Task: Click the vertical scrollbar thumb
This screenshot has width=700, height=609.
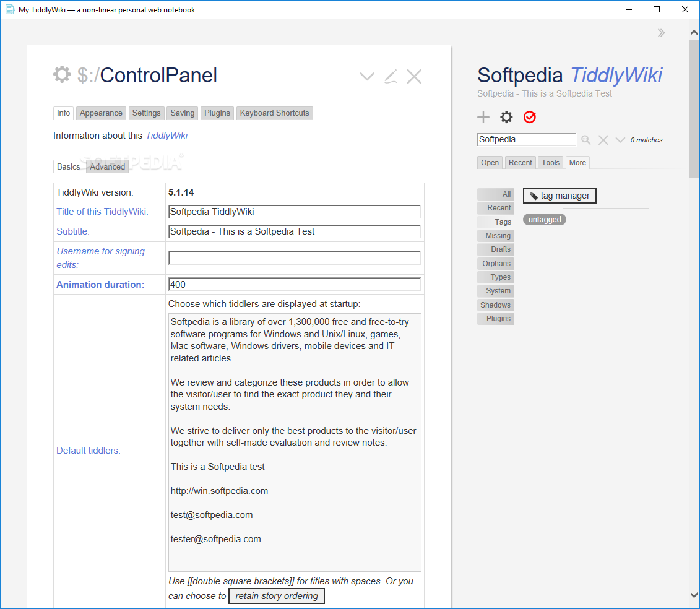Action: (x=694, y=110)
